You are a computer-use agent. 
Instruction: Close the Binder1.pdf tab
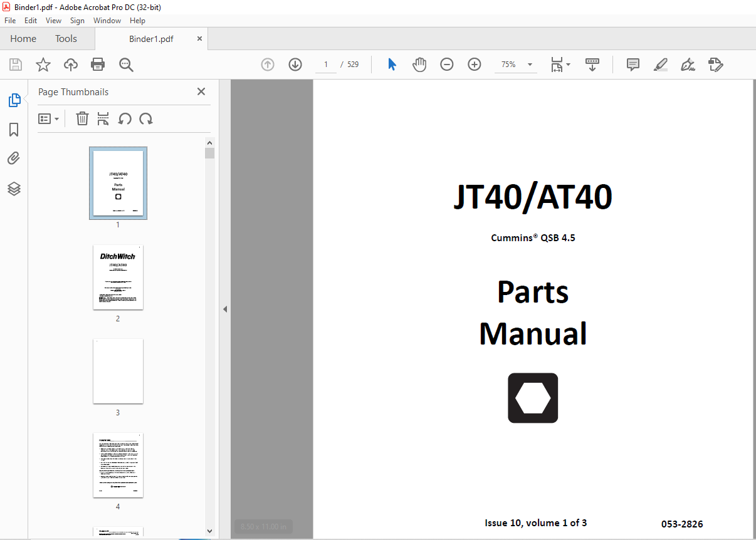point(200,39)
